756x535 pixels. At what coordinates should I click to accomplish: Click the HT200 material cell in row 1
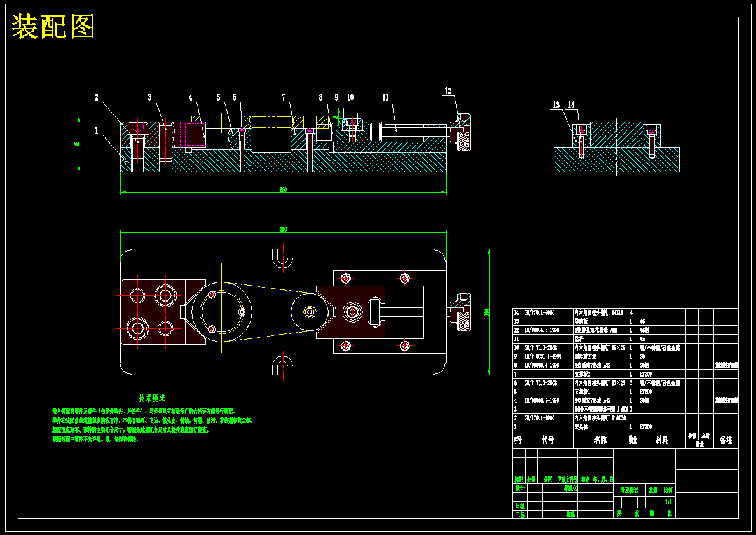pos(647,427)
